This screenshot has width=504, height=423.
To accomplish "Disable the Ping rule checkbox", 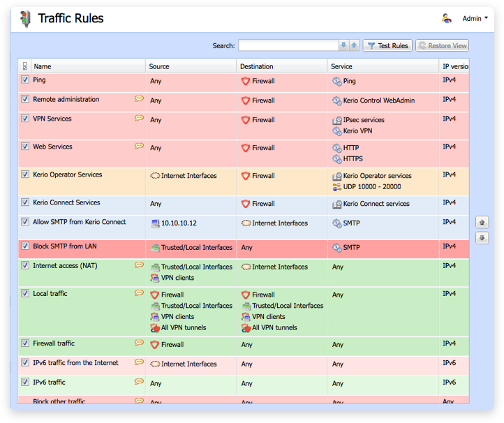I will coord(25,80).
